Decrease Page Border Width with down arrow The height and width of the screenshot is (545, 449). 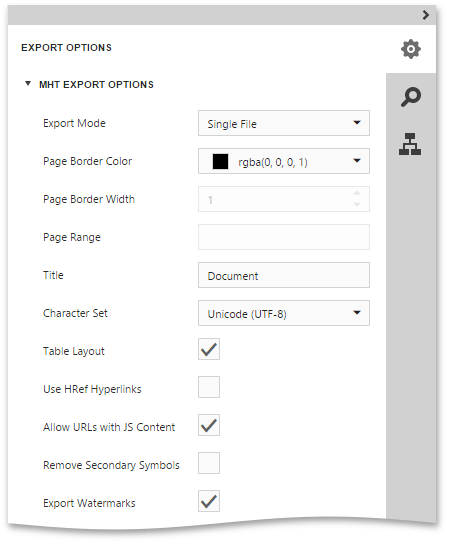[x=357, y=204]
